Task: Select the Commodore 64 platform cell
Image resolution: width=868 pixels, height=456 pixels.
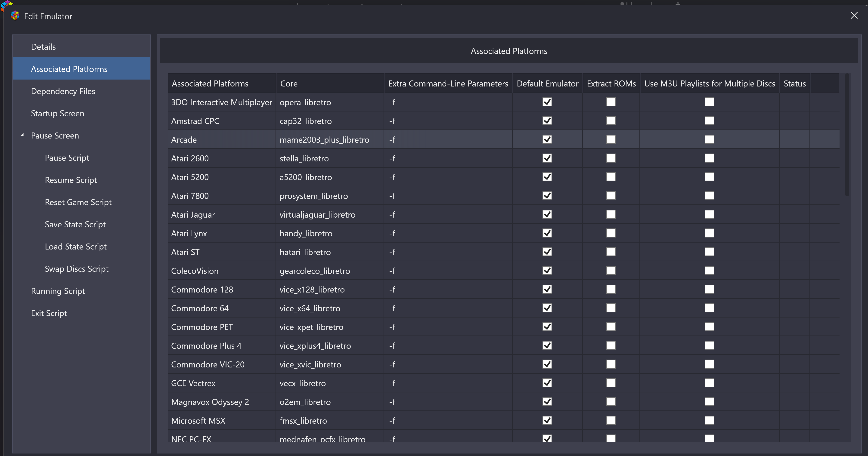Action: tap(222, 308)
